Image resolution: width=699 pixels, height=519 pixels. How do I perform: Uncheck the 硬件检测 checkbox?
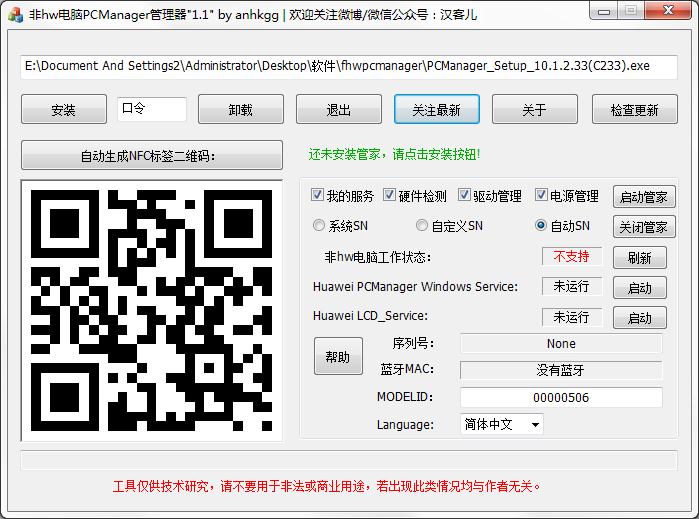(391, 196)
